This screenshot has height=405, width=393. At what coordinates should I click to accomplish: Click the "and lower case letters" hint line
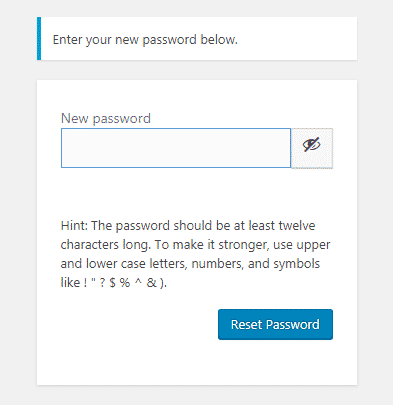190,264
